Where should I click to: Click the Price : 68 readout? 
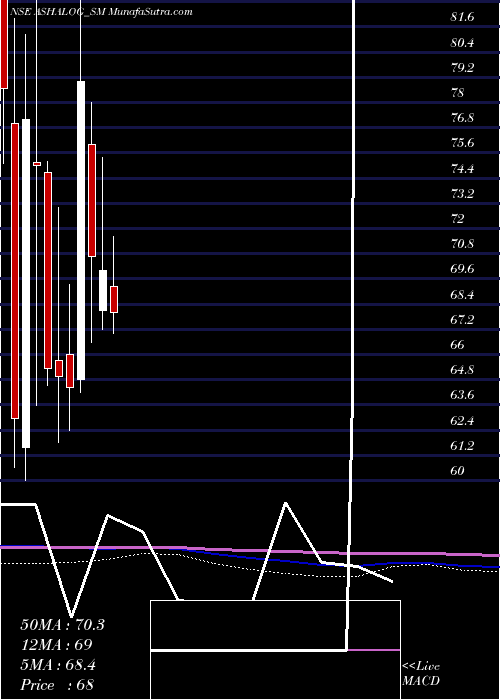(x=57, y=685)
